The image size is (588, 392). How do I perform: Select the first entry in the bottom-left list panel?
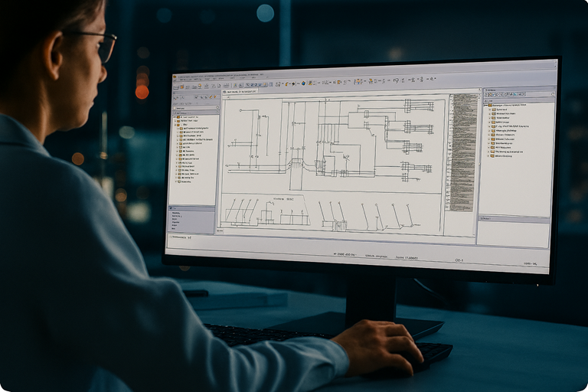click(177, 213)
